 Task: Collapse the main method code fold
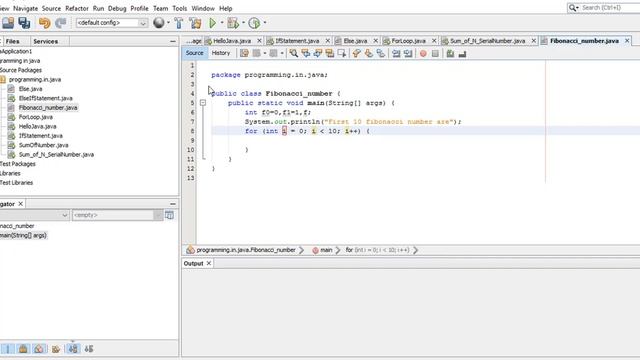click(203, 103)
